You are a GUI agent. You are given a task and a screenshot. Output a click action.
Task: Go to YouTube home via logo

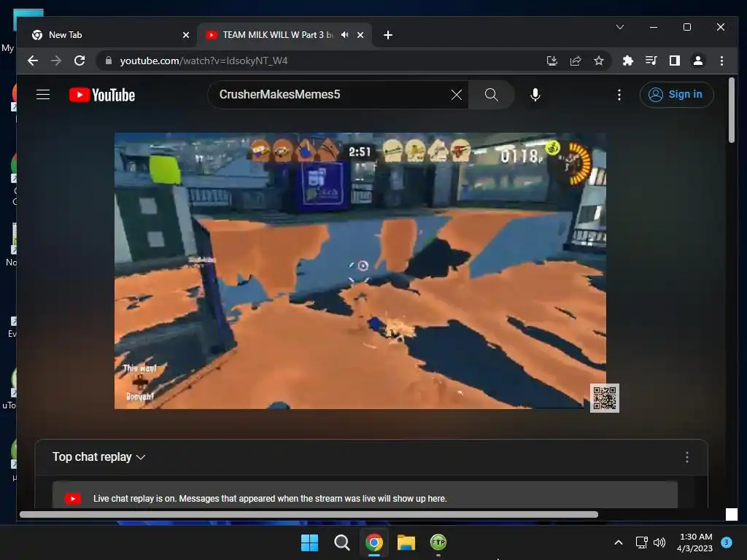click(102, 95)
